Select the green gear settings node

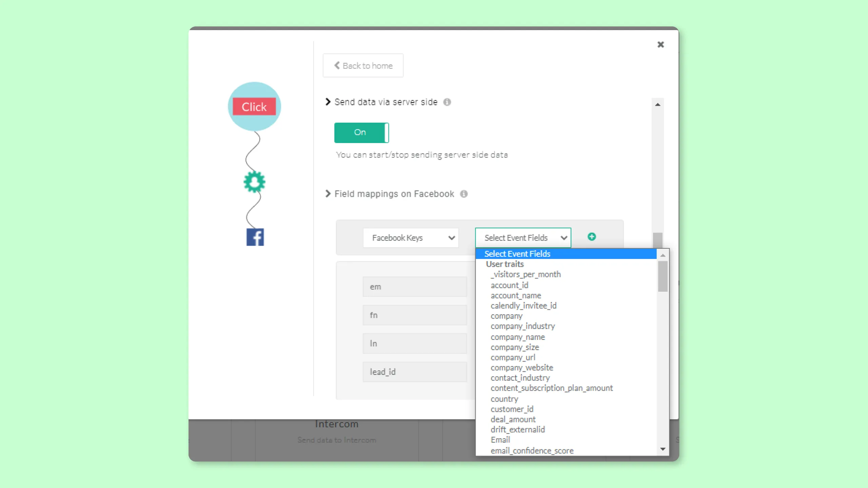[x=254, y=182]
